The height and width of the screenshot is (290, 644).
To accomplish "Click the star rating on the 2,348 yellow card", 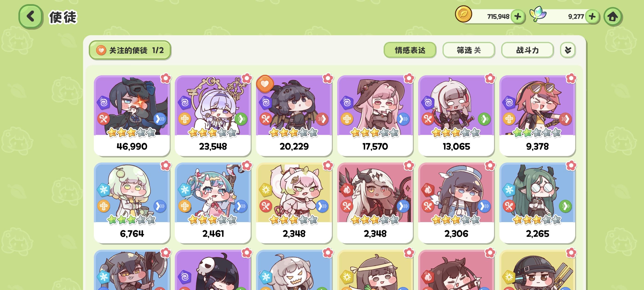I will click(x=294, y=220).
